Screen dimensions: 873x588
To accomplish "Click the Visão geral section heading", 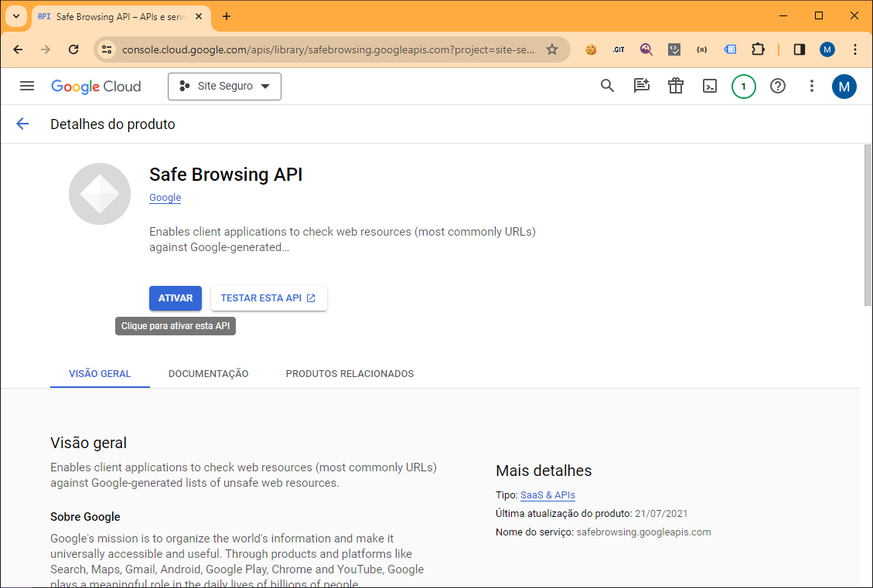I will [x=88, y=443].
